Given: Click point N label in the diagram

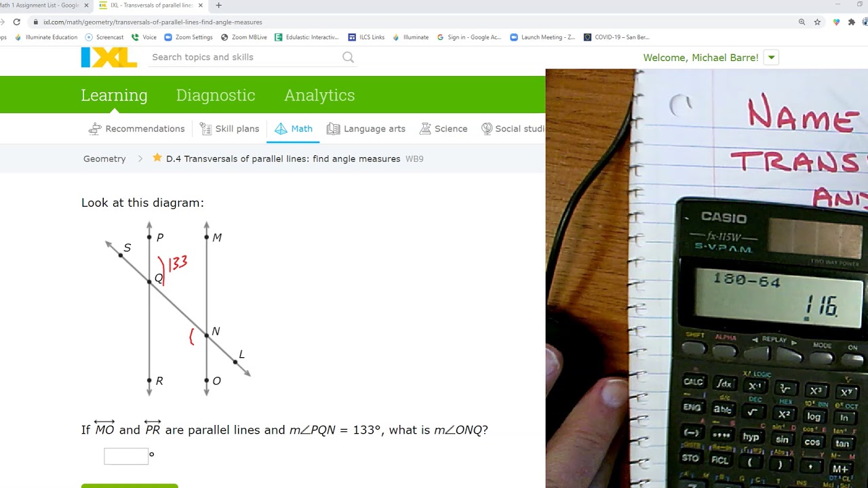Looking at the screenshot, I should tap(216, 331).
